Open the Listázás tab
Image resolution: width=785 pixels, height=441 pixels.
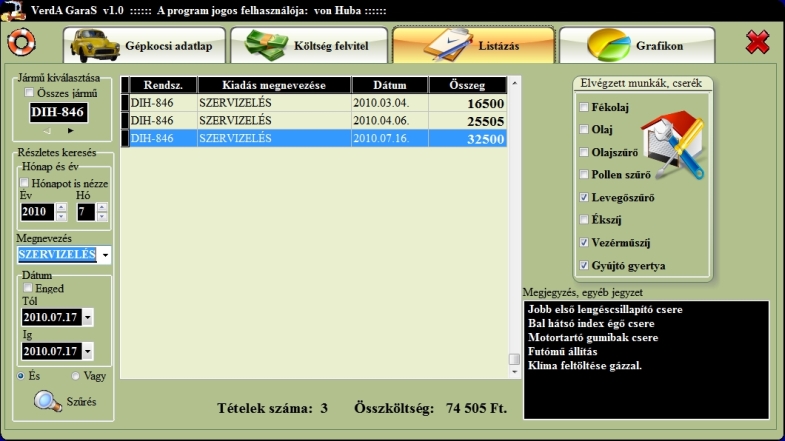(x=472, y=46)
